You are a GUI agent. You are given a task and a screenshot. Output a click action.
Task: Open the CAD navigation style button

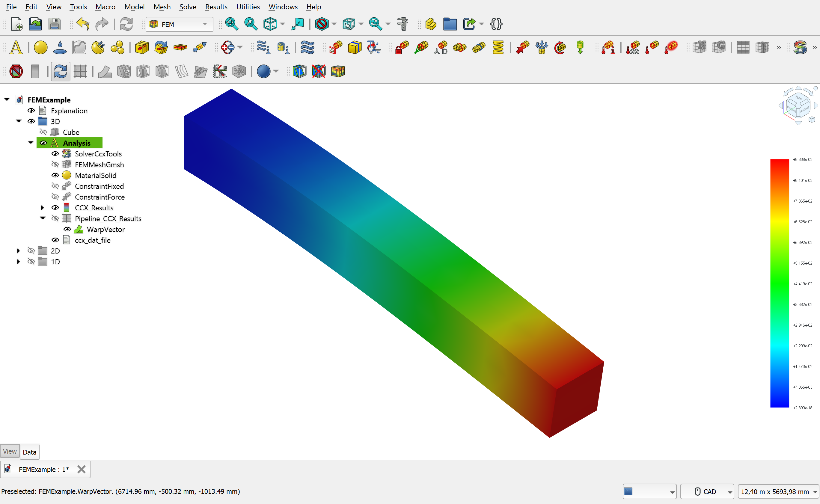pyautogui.click(x=706, y=492)
